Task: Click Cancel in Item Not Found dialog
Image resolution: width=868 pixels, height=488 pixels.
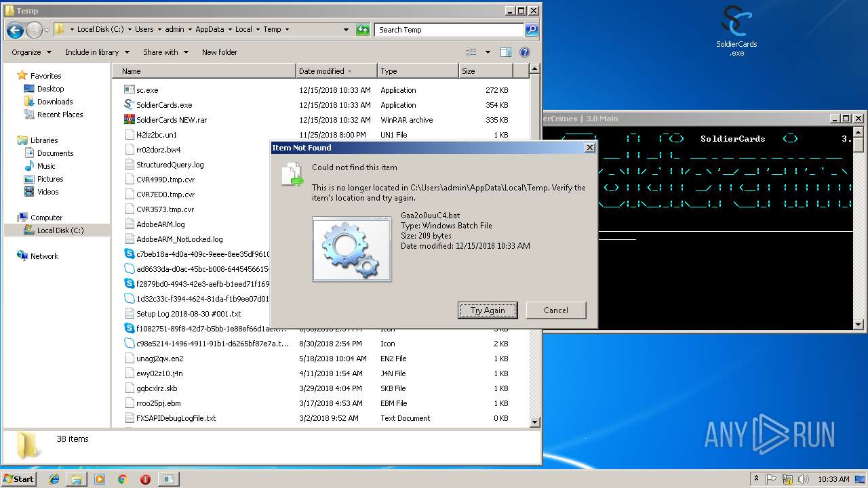Action: point(556,310)
